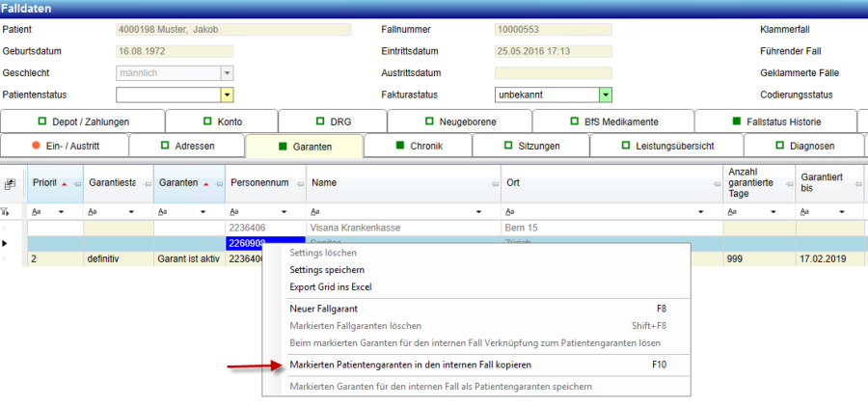Select 'Markierten Patientengaranten in den internen Fall kopieren'
868x406 pixels.
point(410,365)
